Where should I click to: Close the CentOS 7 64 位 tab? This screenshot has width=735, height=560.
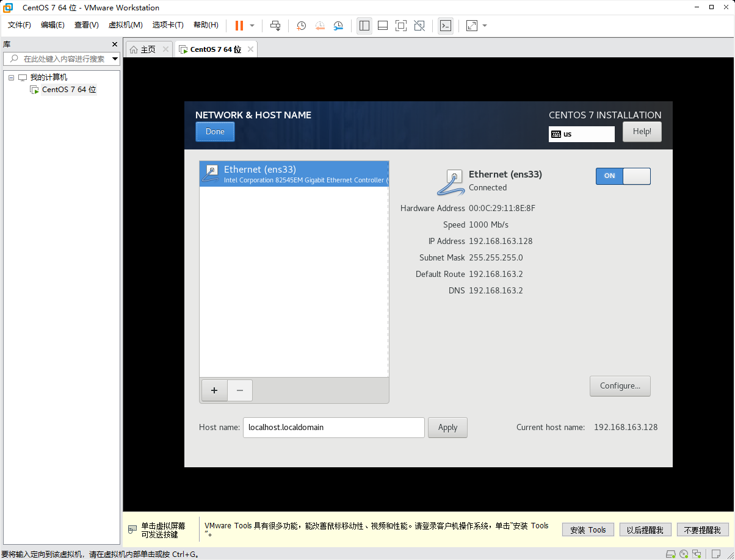(249, 49)
